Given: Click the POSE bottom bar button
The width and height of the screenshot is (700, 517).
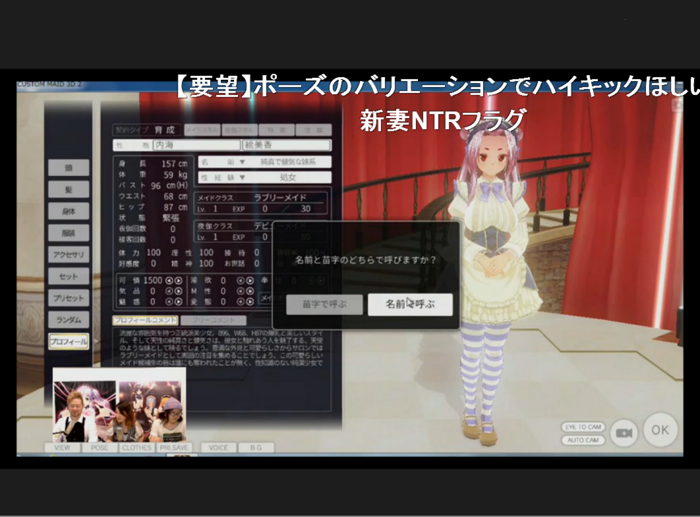Looking at the screenshot, I should coord(99,447).
